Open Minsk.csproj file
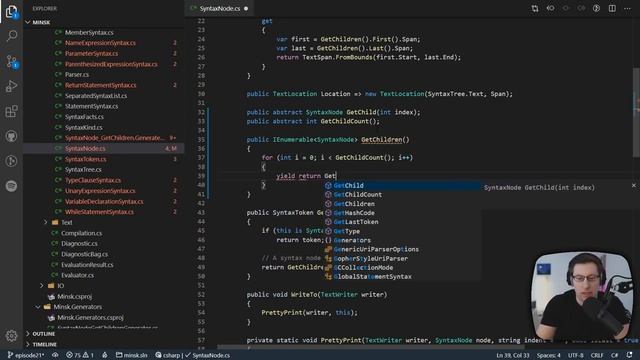This screenshot has height=360, width=640. pyautogui.click(x=74, y=296)
